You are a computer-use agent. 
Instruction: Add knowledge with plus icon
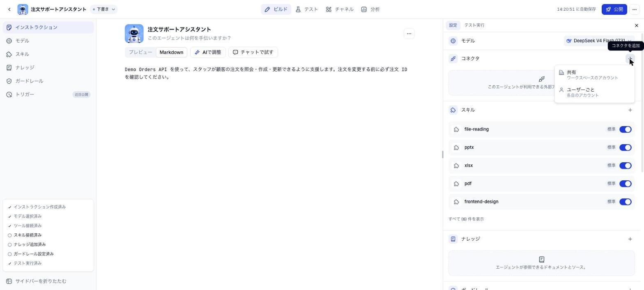point(630,239)
